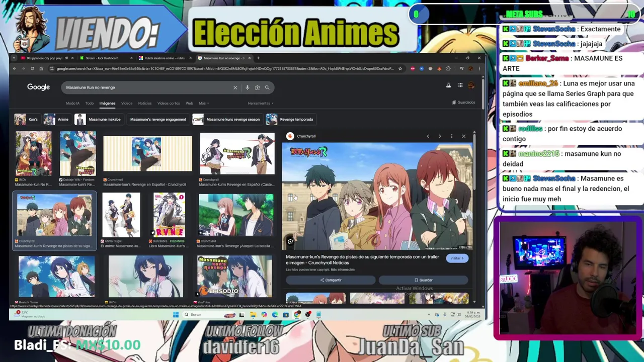Select the Masamune makabe filter chip
Viewport: 644px width, 362px height.
[98, 120]
